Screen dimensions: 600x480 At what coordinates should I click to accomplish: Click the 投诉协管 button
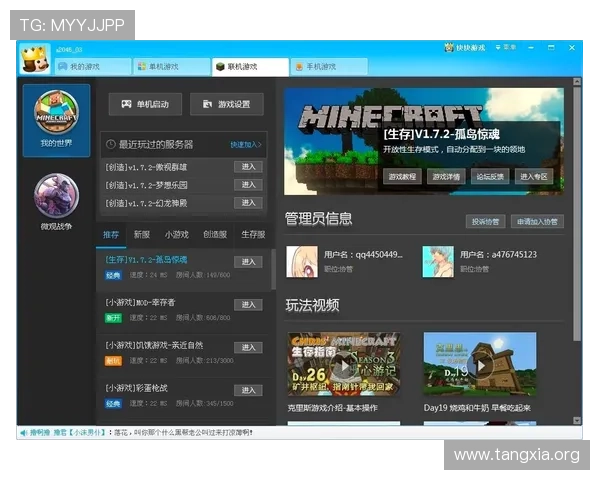[x=486, y=222]
